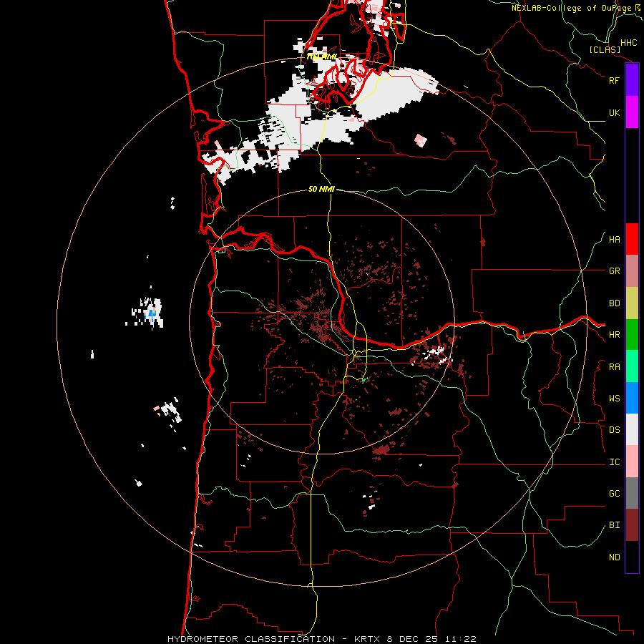This screenshot has height=644, width=644.
Task: Click the pink IC legend color swatch
Action: point(632,462)
